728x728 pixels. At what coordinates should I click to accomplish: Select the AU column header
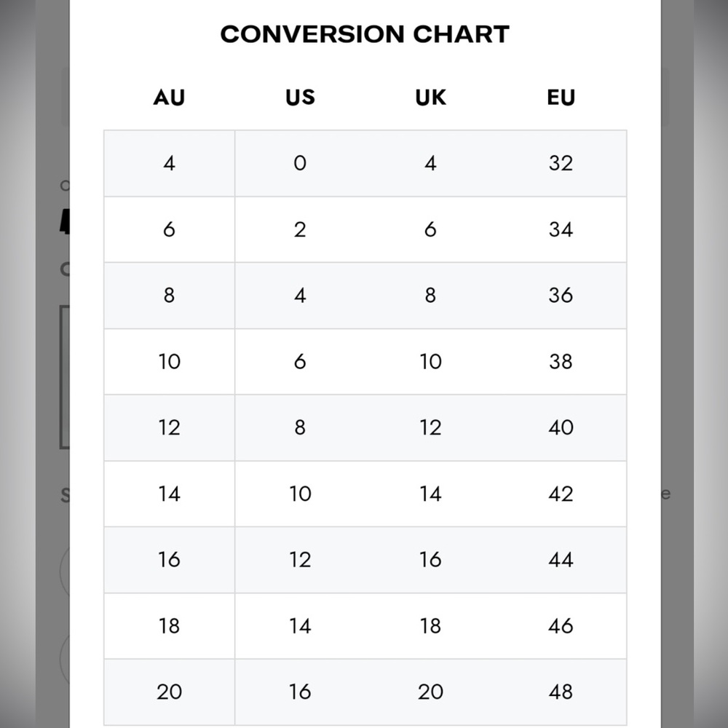click(x=169, y=98)
